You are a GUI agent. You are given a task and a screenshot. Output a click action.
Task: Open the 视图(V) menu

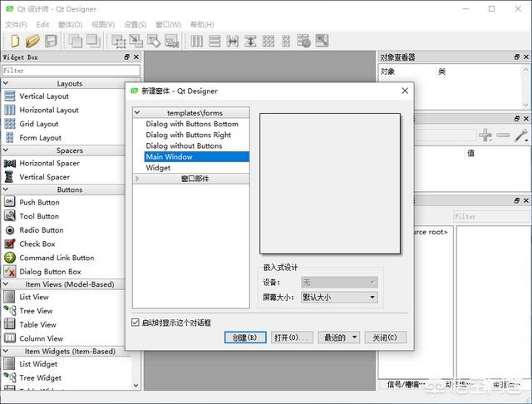coord(103,24)
